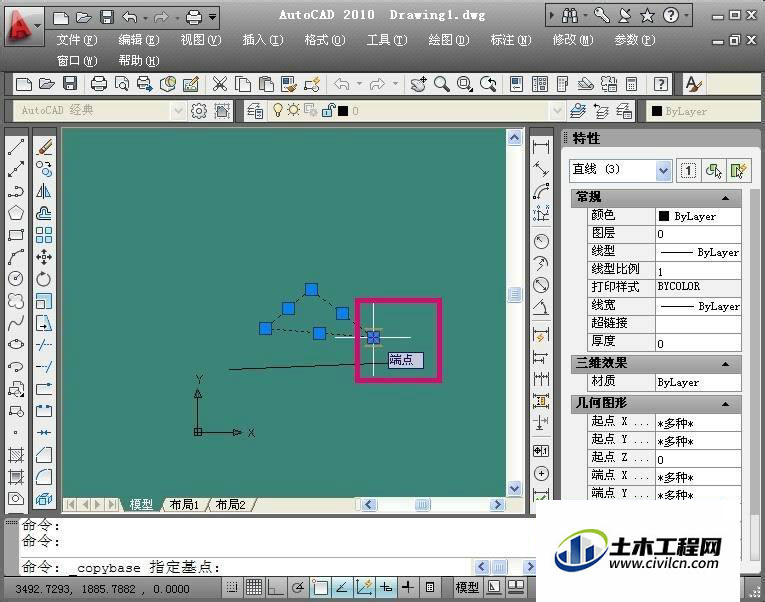This screenshot has height=602, width=765.
Task: Activate the Copy object tool
Action: tap(44, 169)
